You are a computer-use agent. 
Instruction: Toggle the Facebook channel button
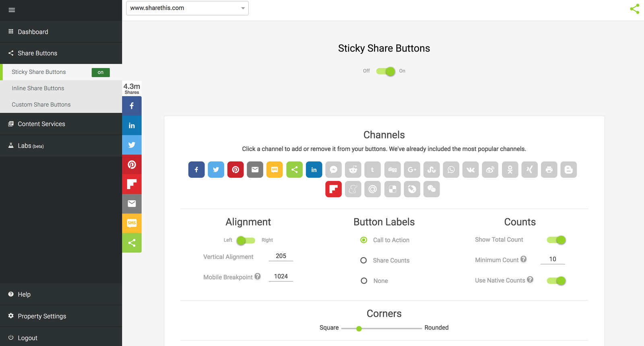click(196, 170)
